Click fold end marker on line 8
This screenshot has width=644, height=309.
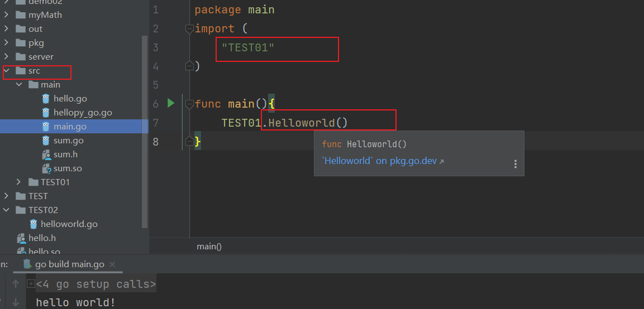click(189, 141)
